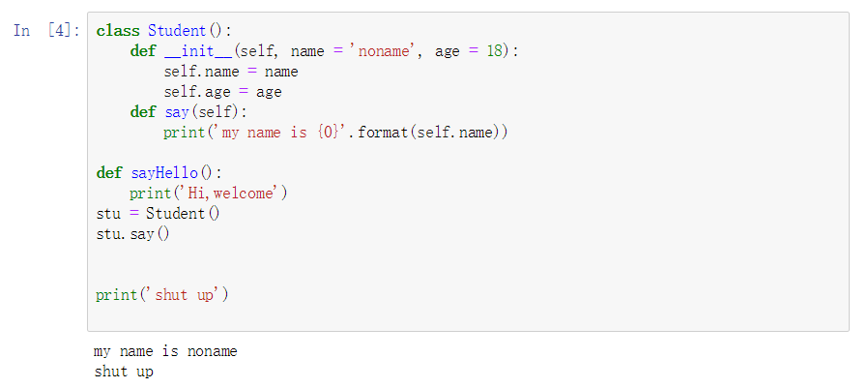The height and width of the screenshot is (388, 868).
Task: Place cursor on self.age = age line
Action: [x=222, y=92]
